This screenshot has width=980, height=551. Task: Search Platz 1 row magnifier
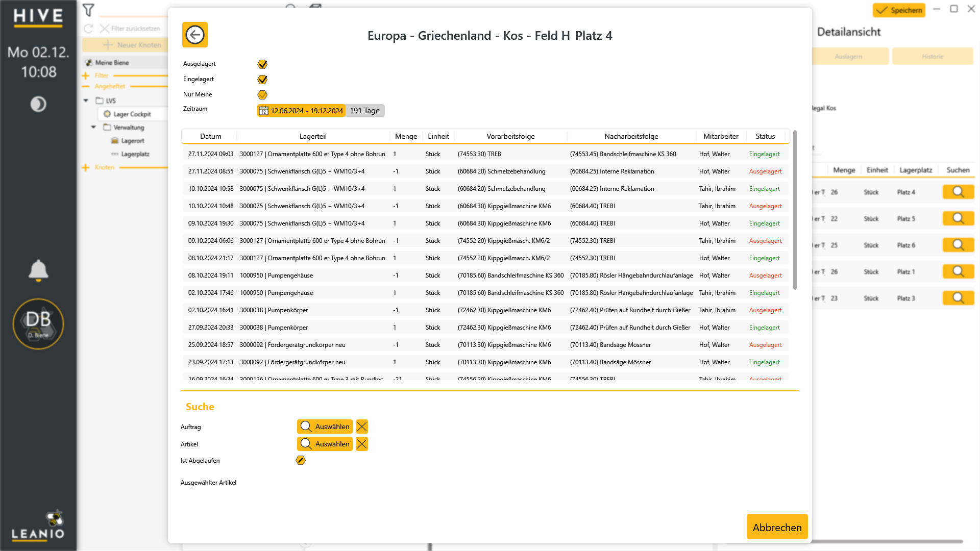tap(958, 271)
